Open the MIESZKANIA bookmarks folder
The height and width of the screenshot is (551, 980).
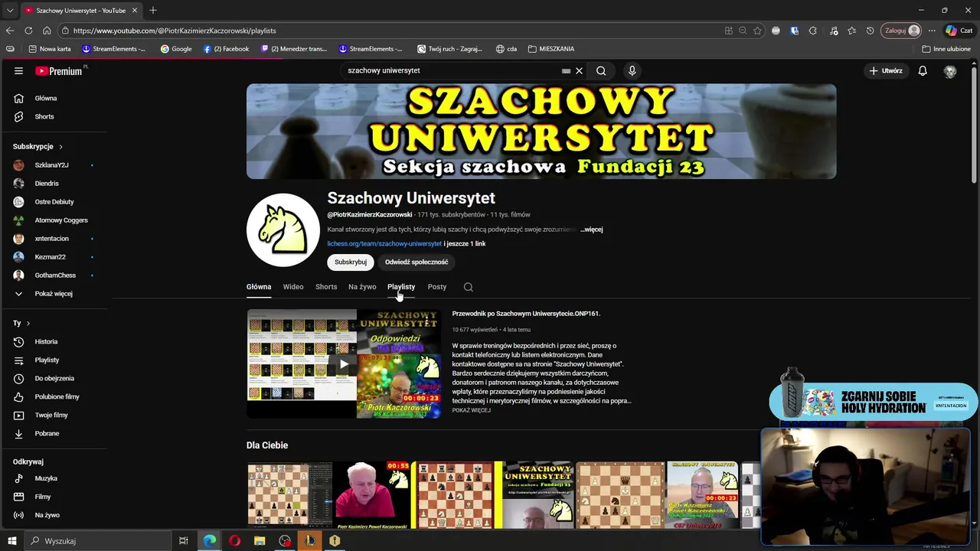click(x=550, y=49)
